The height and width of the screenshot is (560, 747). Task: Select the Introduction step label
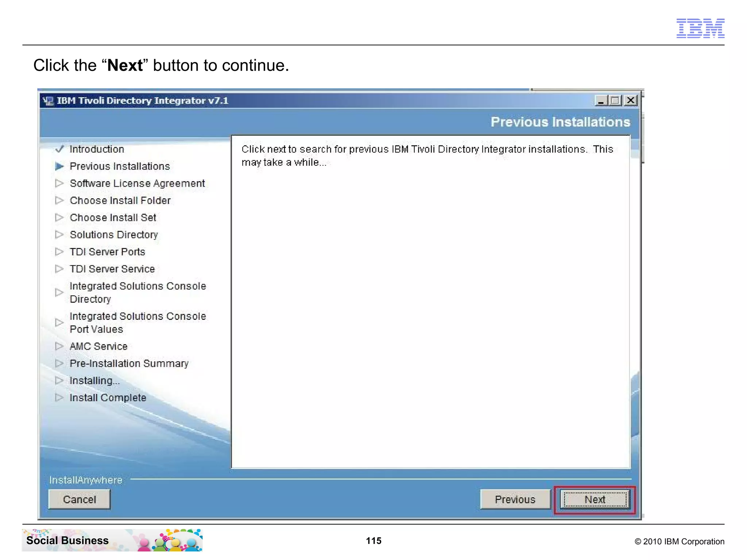[x=97, y=149]
